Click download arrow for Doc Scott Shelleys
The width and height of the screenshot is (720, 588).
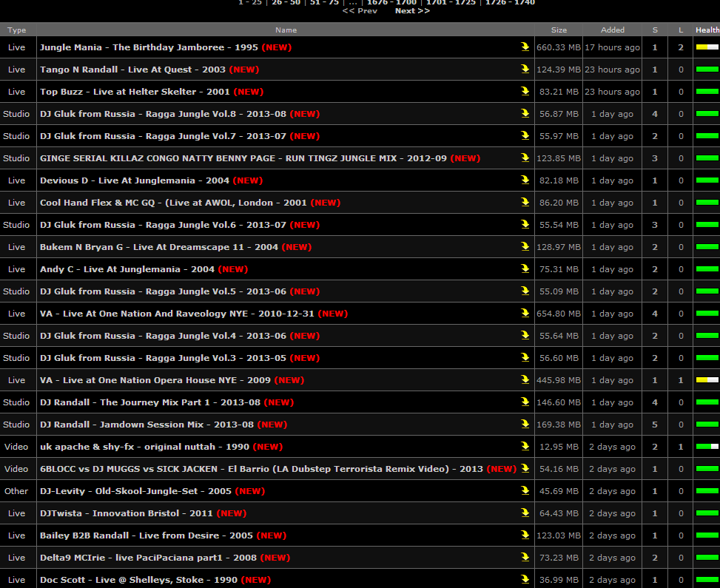coord(525,579)
